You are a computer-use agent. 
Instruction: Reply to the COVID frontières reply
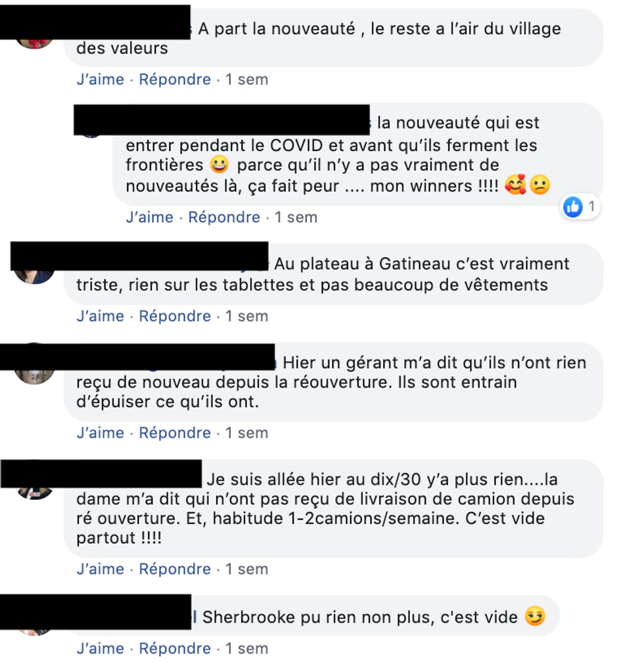(x=224, y=217)
